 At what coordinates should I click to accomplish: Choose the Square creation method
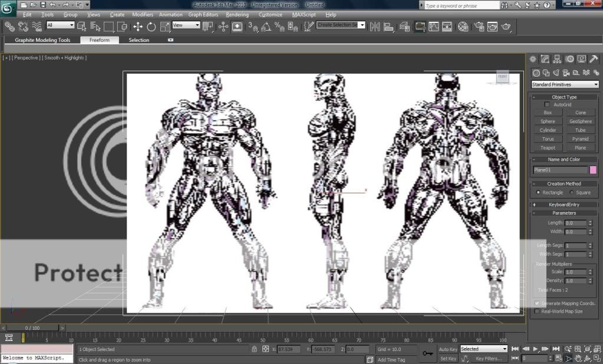pos(571,193)
